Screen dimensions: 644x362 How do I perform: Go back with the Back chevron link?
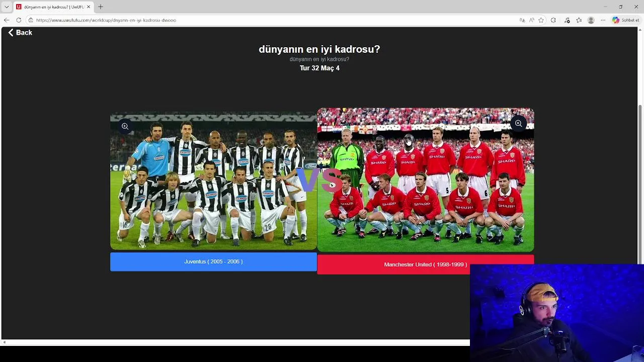[20, 33]
